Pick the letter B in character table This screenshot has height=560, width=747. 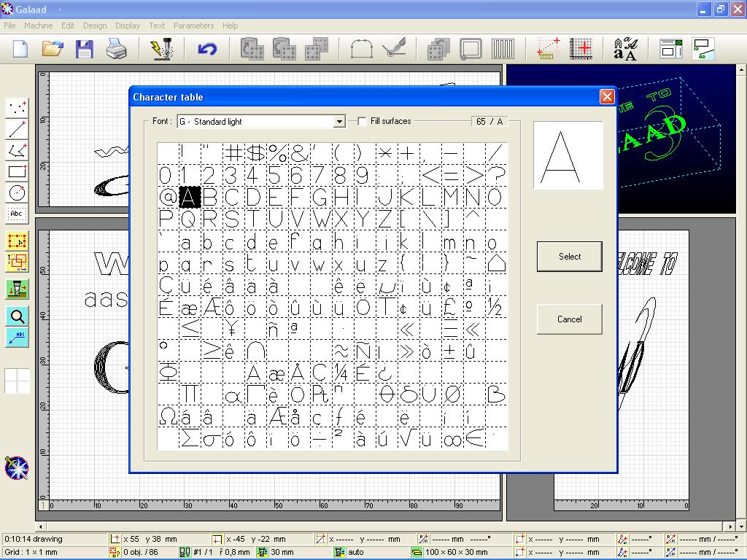[210, 197]
